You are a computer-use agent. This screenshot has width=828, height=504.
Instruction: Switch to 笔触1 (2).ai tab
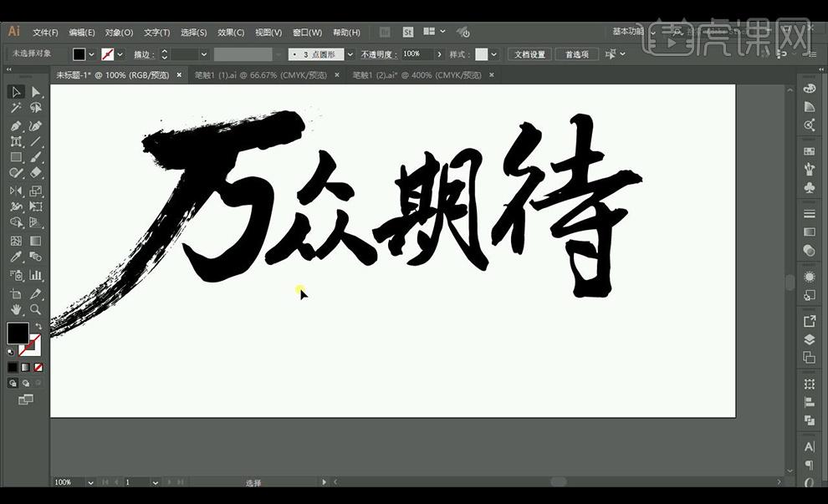[417, 75]
